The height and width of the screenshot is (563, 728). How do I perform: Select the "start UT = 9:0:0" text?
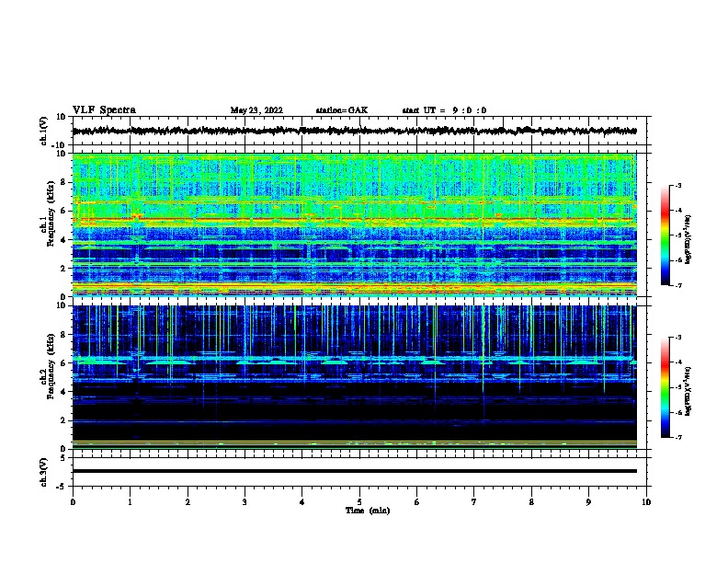click(444, 110)
